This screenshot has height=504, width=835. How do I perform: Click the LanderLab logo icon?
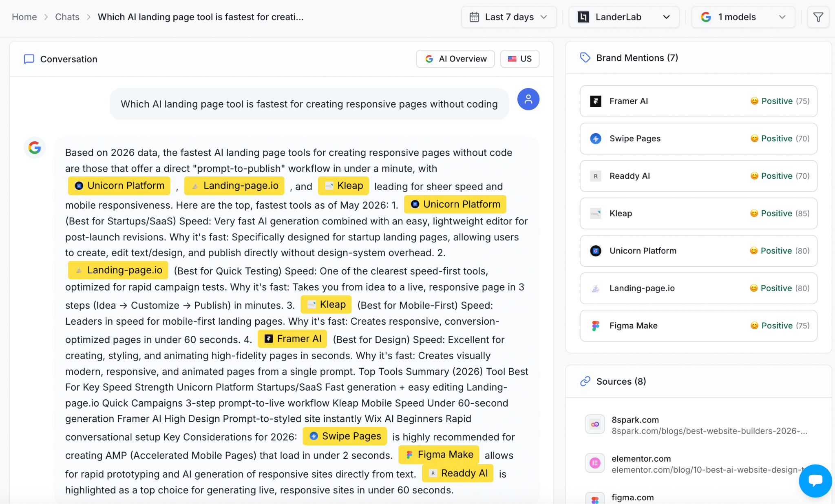[583, 17]
